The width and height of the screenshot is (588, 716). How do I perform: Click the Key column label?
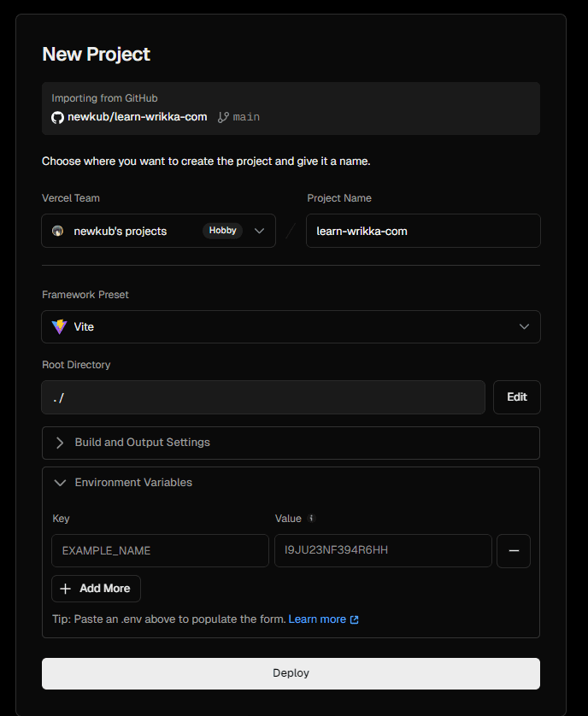[61, 519]
